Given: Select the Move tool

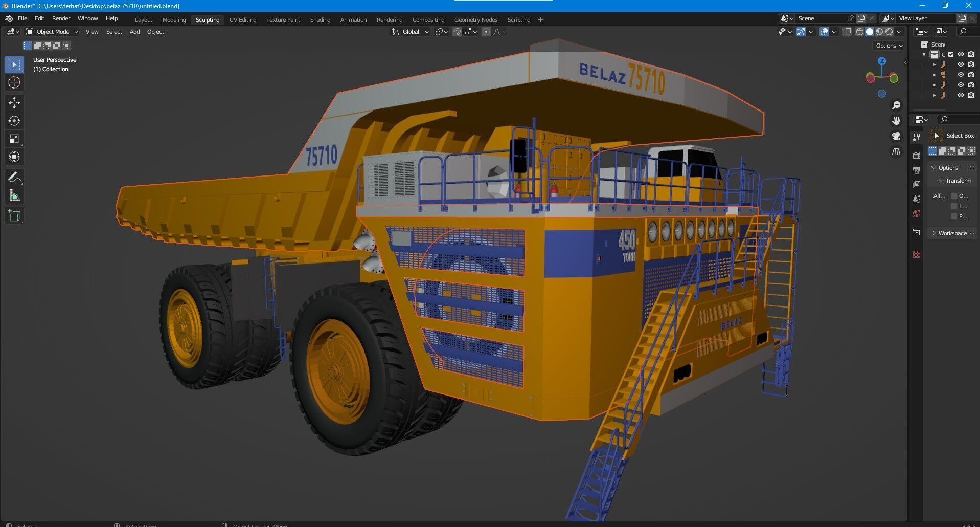Looking at the screenshot, I should (14, 103).
